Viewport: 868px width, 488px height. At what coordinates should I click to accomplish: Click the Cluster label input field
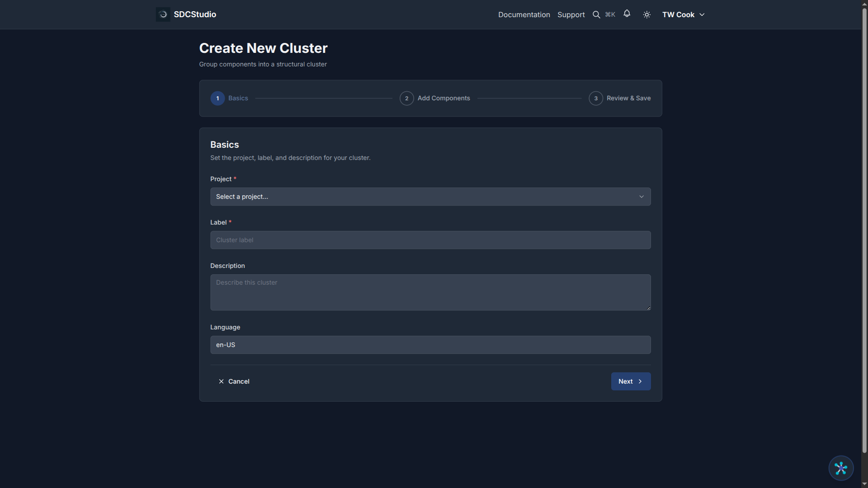coord(430,240)
